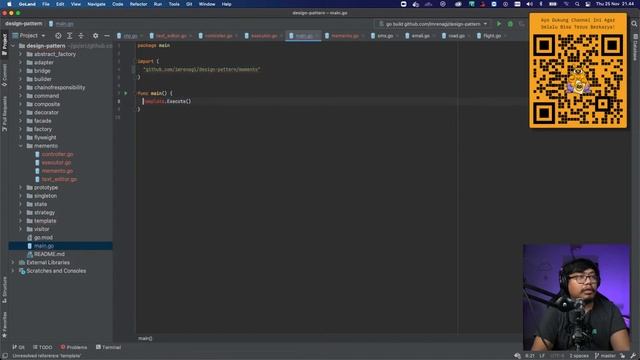The width and height of the screenshot is (640, 360).
Task: Open the Pull Requests side tab
Action: [x=4, y=113]
